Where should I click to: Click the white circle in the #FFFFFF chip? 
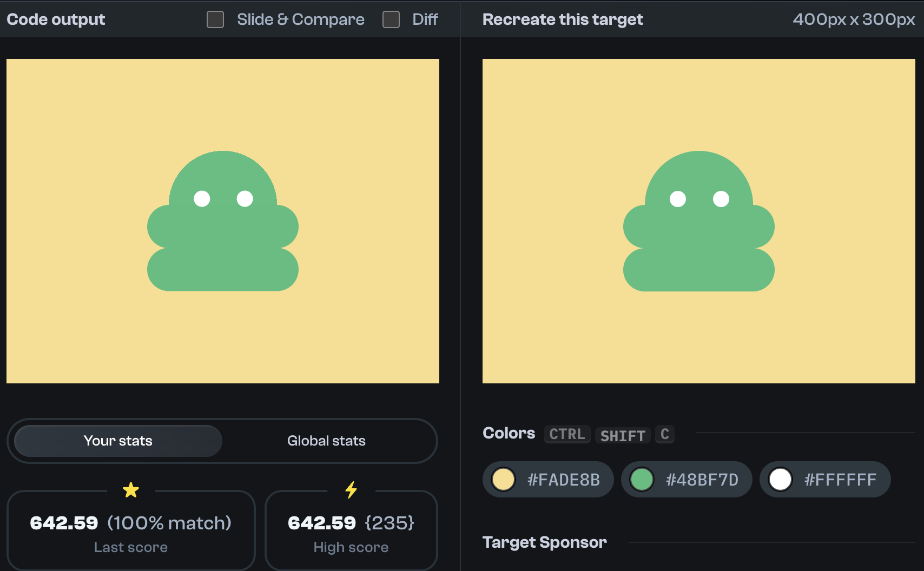tap(781, 479)
